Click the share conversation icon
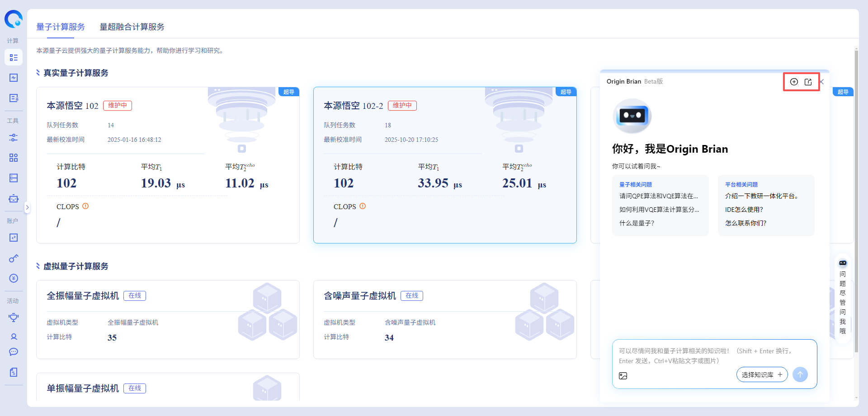Screen dimensions: 868x416 point(808,82)
